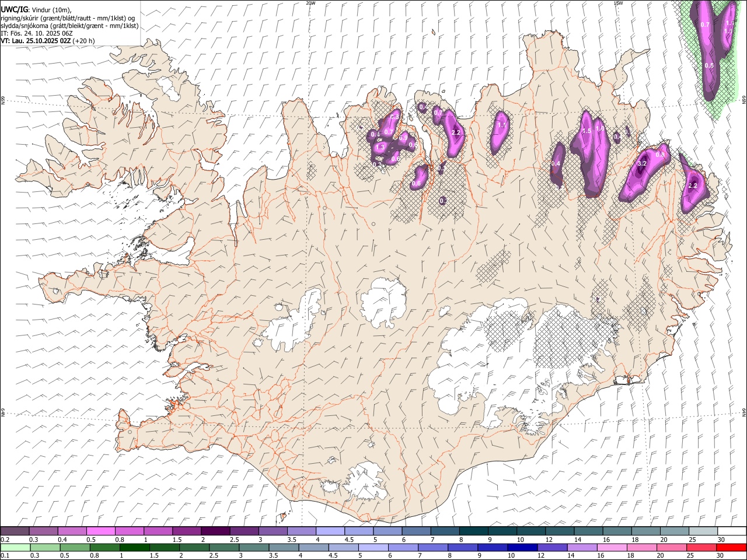Image resolution: width=747 pixels, height=560 pixels.
Task: Pick the darkest green 1 swatch in bottom legend row
Action: pos(135,547)
